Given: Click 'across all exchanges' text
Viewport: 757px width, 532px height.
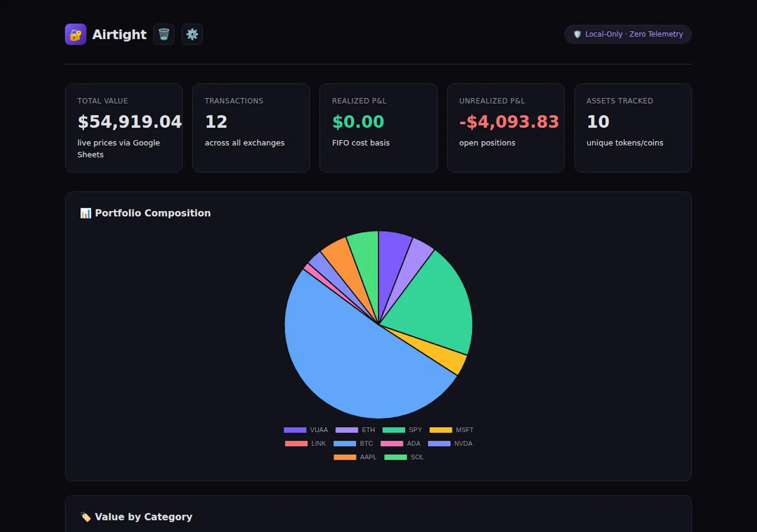Looking at the screenshot, I should (x=245, y=143).
